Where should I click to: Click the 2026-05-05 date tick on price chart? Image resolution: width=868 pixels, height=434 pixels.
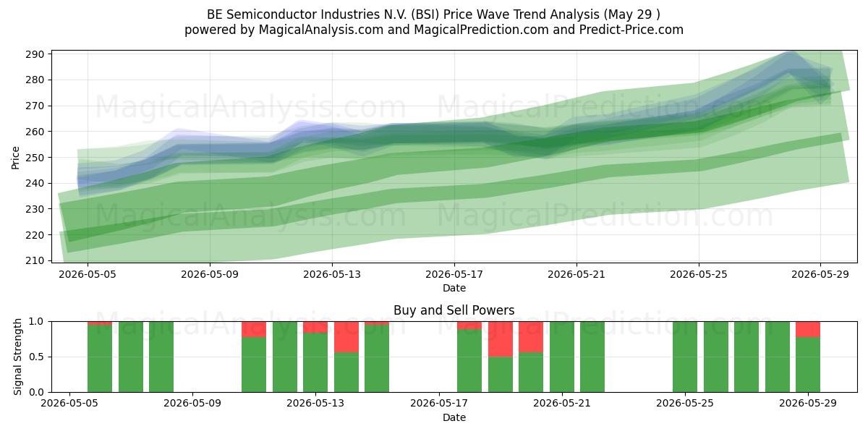coord(88,274)
